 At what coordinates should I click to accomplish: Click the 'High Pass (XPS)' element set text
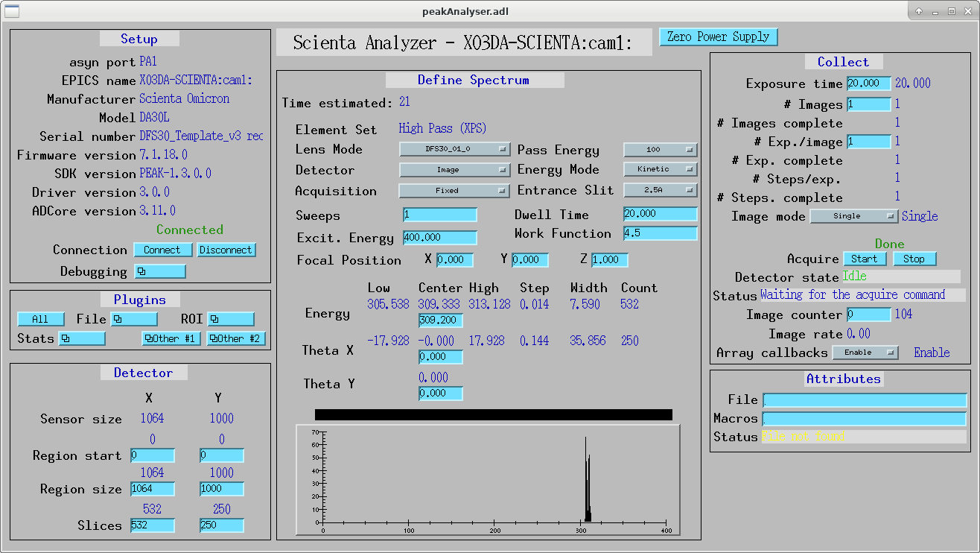click(443, 129)
